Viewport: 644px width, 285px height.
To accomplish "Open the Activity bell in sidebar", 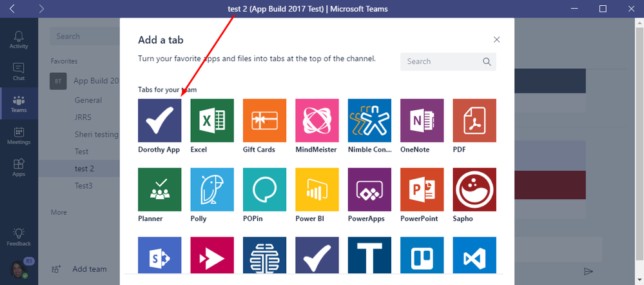I will (x=19, y=39).
